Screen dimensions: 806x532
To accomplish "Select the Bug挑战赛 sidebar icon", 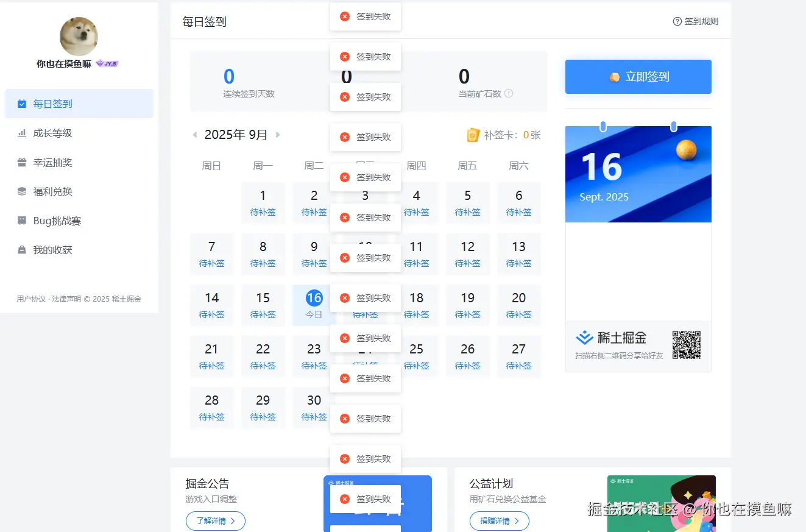I will (21, 221).
